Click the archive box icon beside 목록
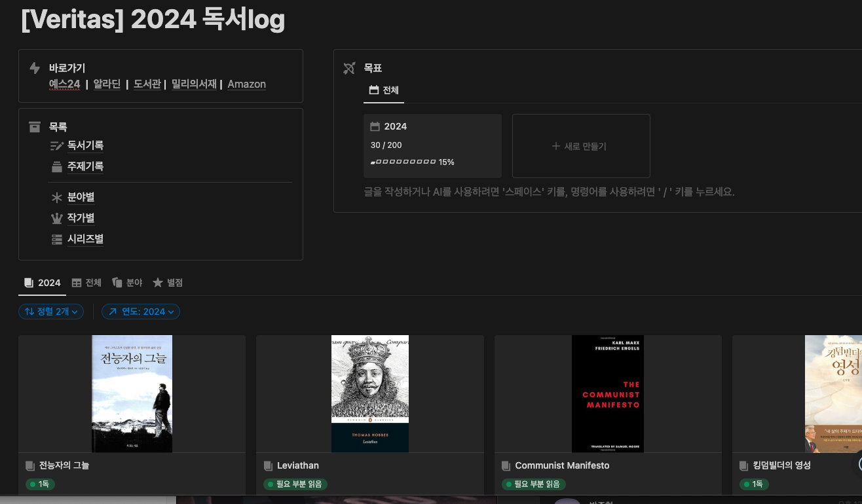The image size is (862, 504). (x=35, y=127)
